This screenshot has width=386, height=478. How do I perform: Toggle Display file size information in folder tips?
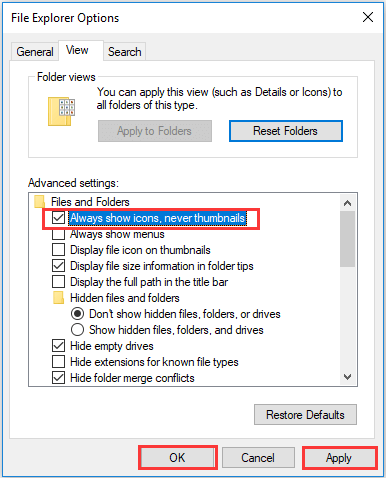point(58,266)
